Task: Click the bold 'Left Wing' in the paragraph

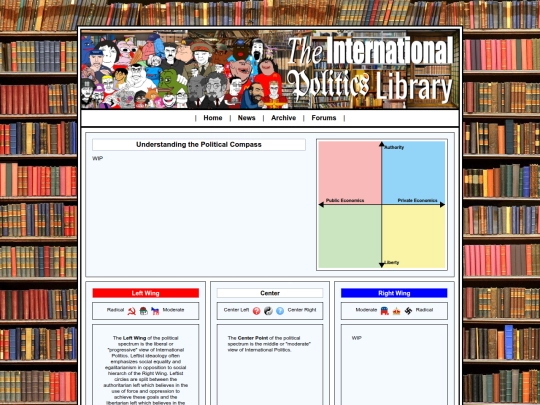Action: pyautogui.click(x=134, y=338)
